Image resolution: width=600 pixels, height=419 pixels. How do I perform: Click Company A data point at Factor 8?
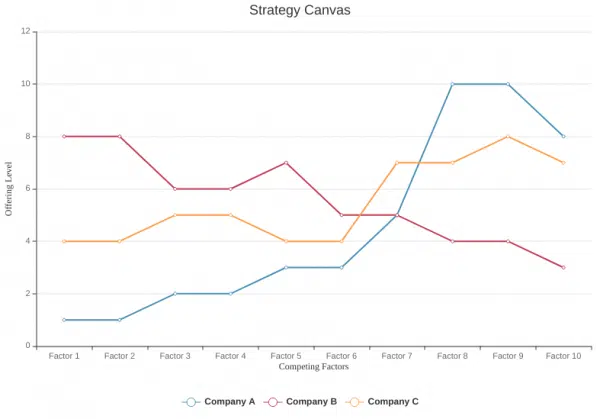[x=452, y=84]
